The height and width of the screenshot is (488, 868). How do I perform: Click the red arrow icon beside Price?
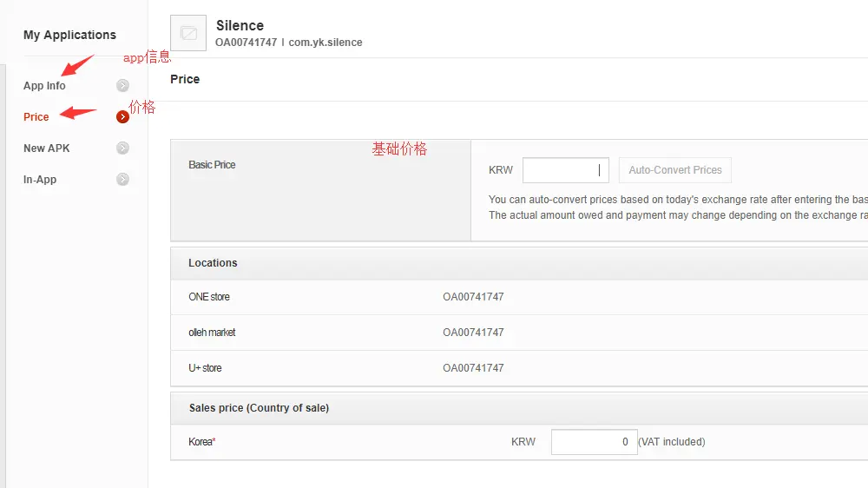pyautogui.click(x=123, y=116)
